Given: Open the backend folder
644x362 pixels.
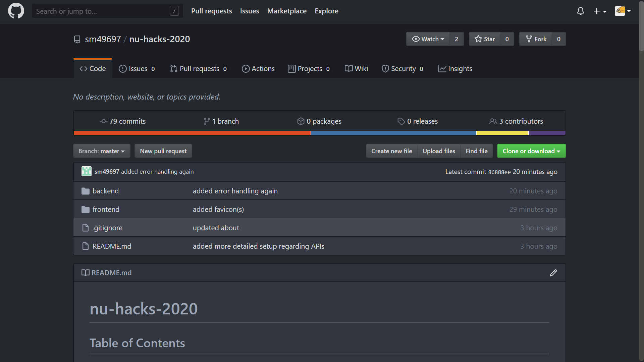Looking at the screenshot, I should [105, 191].
